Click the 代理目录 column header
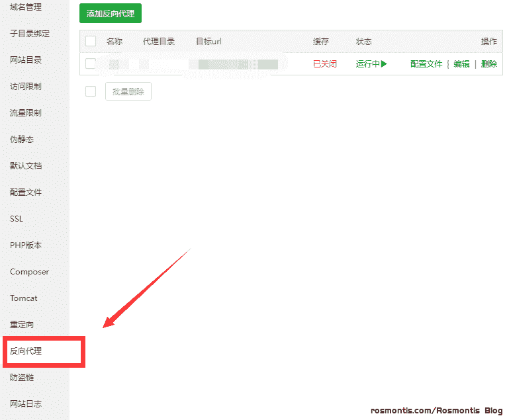Screen dimensions: 507x420 tap(159, 42)
